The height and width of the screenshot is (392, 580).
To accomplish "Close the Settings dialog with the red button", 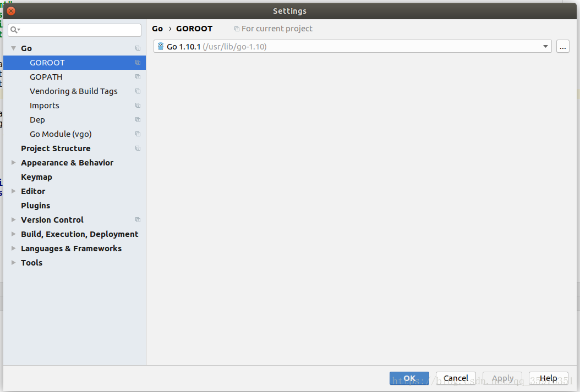I will pyautogui.click(x=11, y=11).
